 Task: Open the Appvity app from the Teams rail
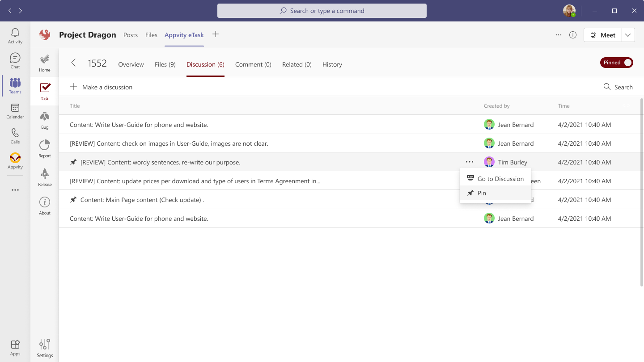coord(15,161)
